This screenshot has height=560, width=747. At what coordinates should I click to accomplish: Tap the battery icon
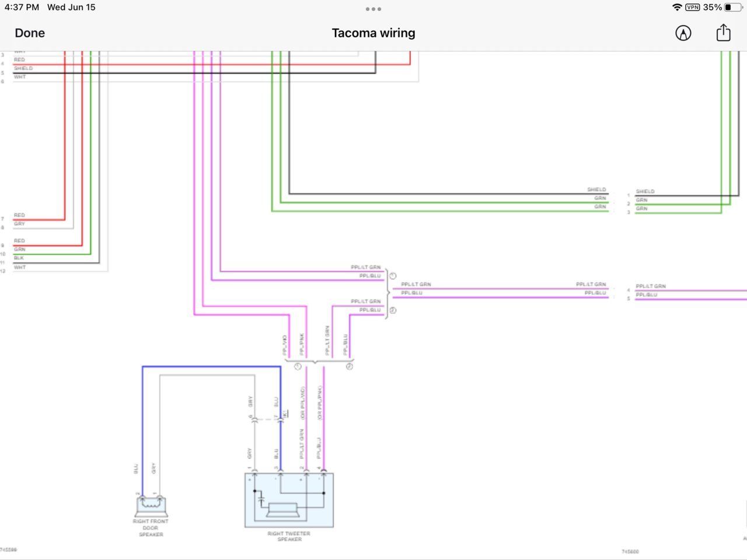click(x=733, y=7)
